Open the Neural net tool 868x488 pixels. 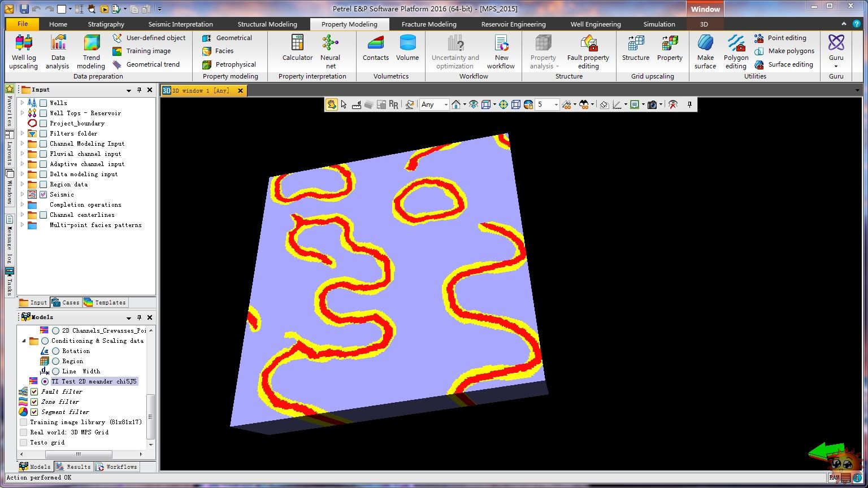tap(330, 52)
